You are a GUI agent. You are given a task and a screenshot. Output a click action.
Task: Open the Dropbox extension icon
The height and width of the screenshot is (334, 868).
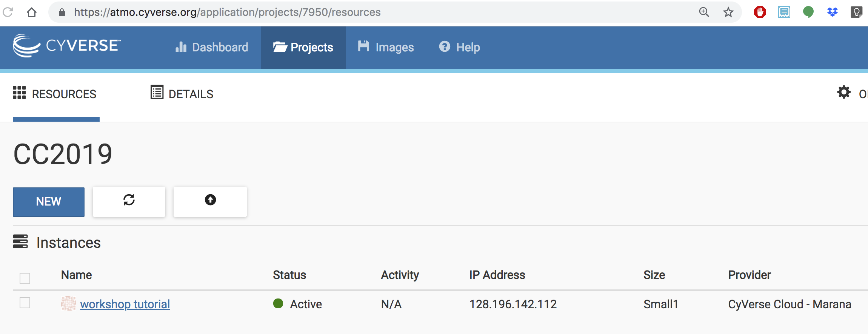(x=832, y=12)
